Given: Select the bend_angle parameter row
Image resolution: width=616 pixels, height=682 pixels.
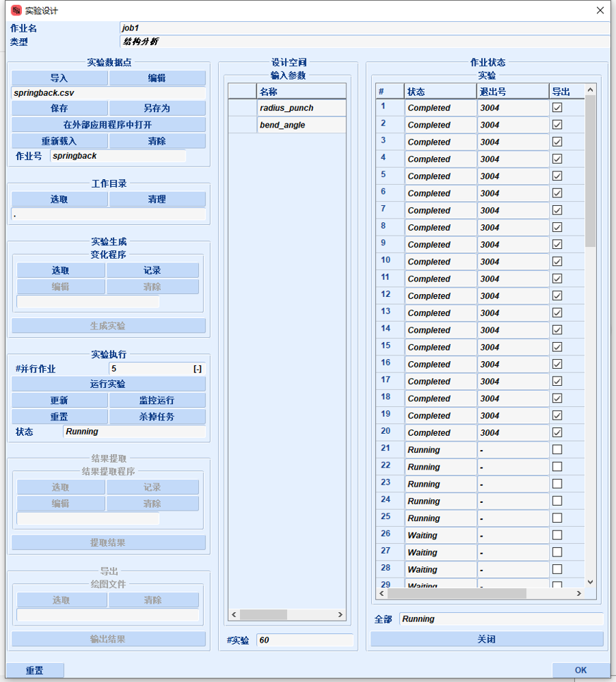Looking at the screenshot, I should click(x=301, y=125).
